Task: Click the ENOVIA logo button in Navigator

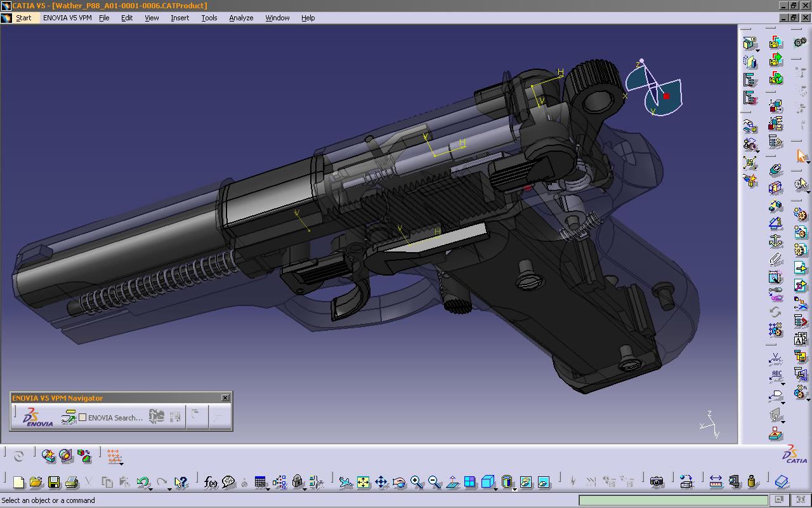Action: (37, 417)
